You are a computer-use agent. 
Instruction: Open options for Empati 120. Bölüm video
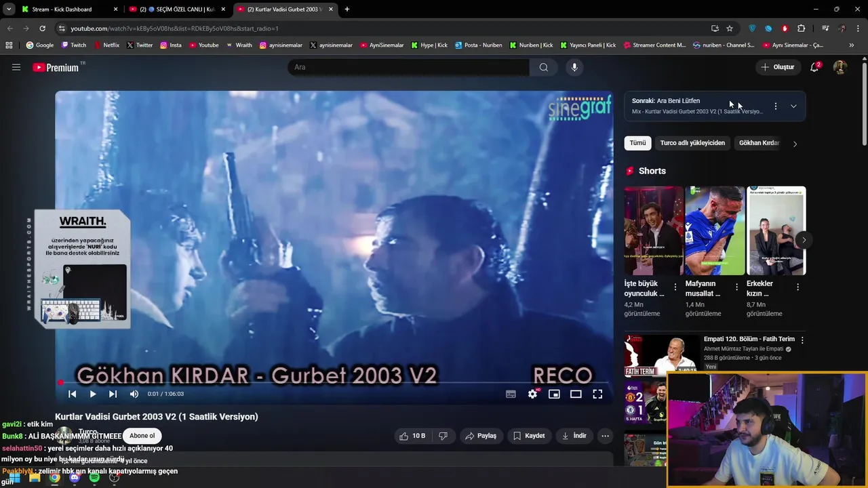point(802,340)
